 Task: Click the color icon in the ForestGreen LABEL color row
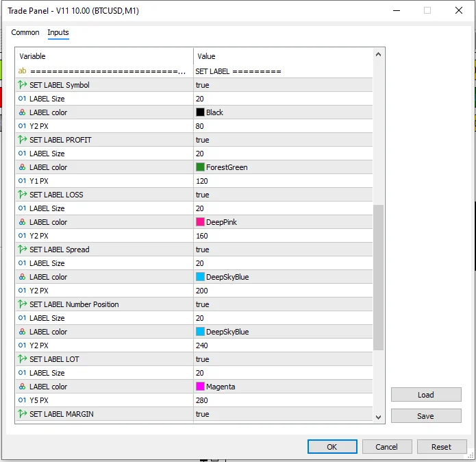pos(22,167)
